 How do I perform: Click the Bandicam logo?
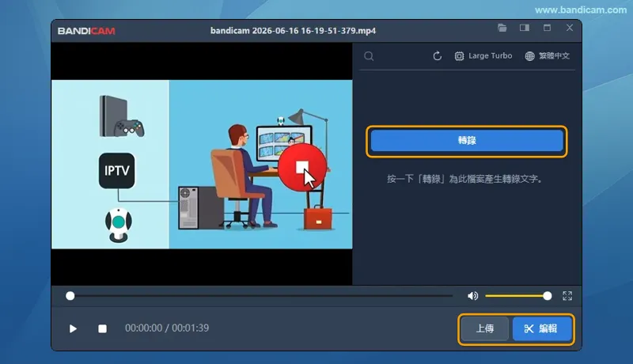[x=86, y=31]
